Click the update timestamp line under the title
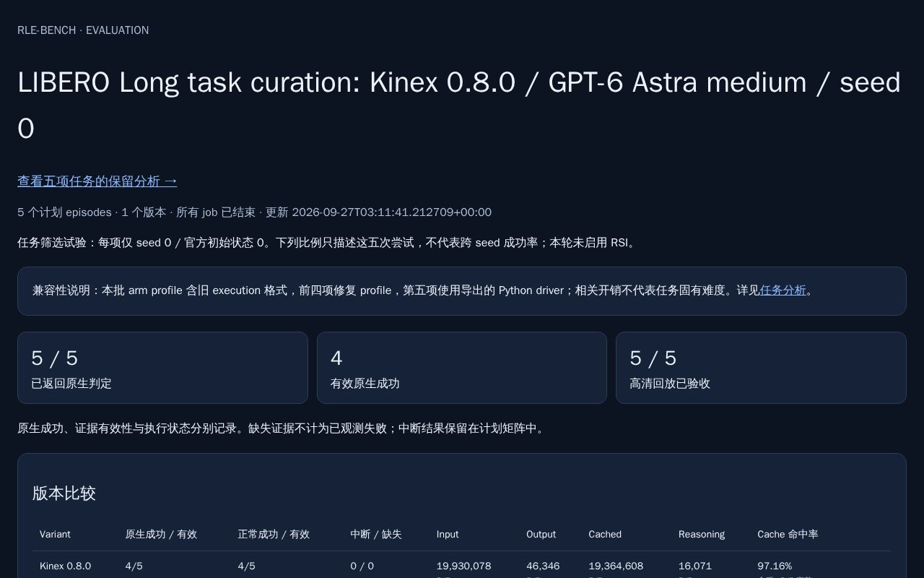The width and height of the screenshot is (924, 578). point(254,212)
